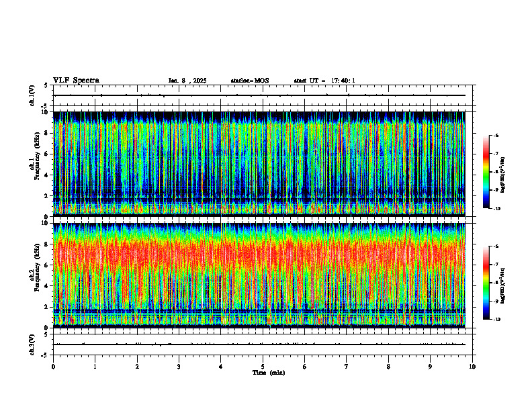Click time axis tick label "1"
This screenshot has height=411, width=532.
95,367
